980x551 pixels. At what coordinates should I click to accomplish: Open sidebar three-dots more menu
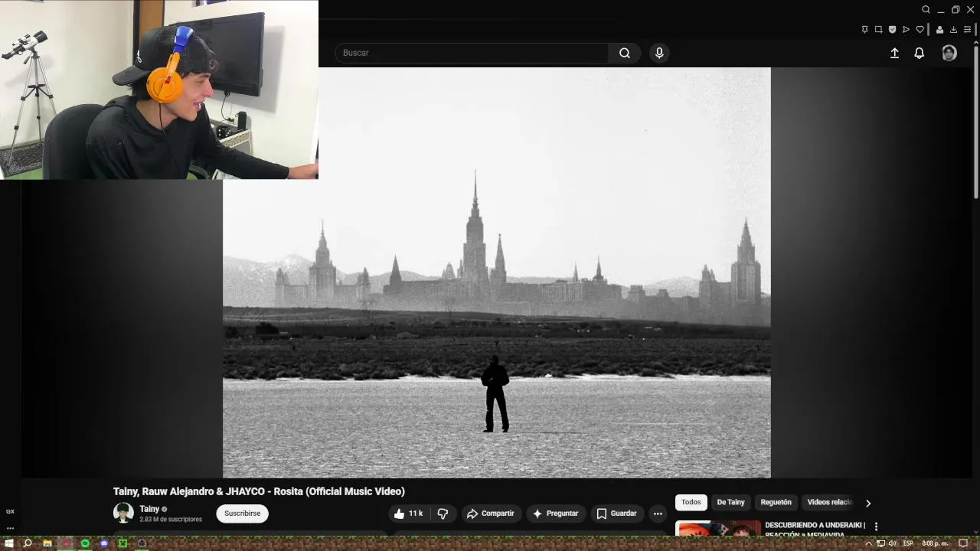point(10,528)
